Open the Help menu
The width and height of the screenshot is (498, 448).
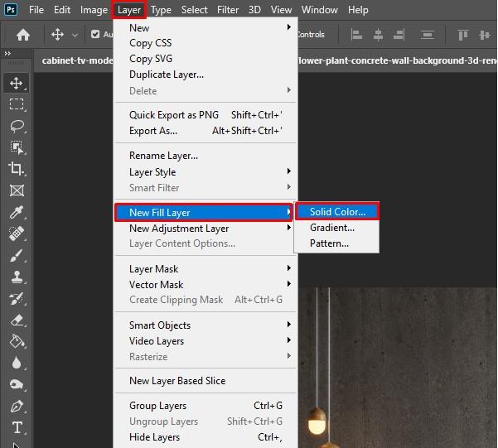[x=358, y=10]
